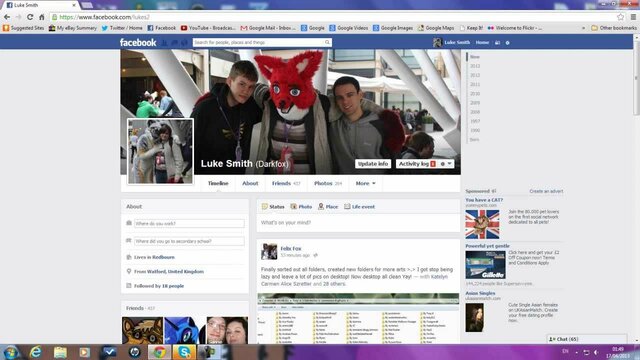Click the volume speaker tray icon
The image size is (640, 360).
pos(596,352)
